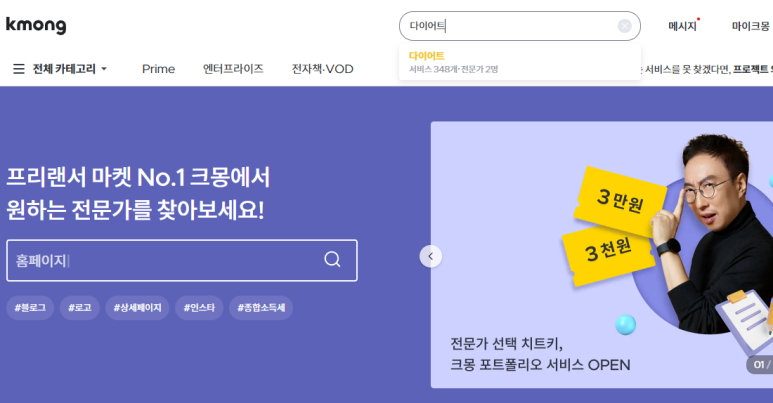The image size is (773, 403).
Task: Click the magnifier search icon in hero box
Action: (x=332, y=259)
